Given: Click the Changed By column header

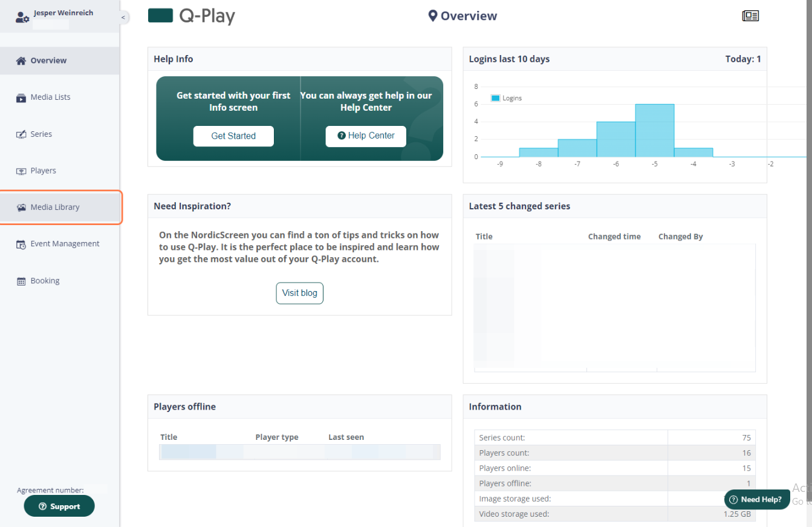Looking at the screenshot, I should 681,237.
